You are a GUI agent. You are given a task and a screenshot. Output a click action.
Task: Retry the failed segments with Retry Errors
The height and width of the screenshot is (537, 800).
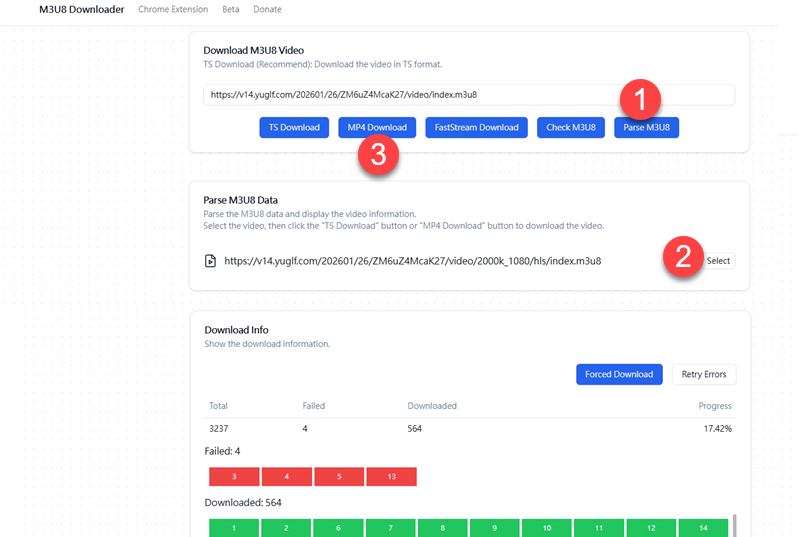point(704,374)
